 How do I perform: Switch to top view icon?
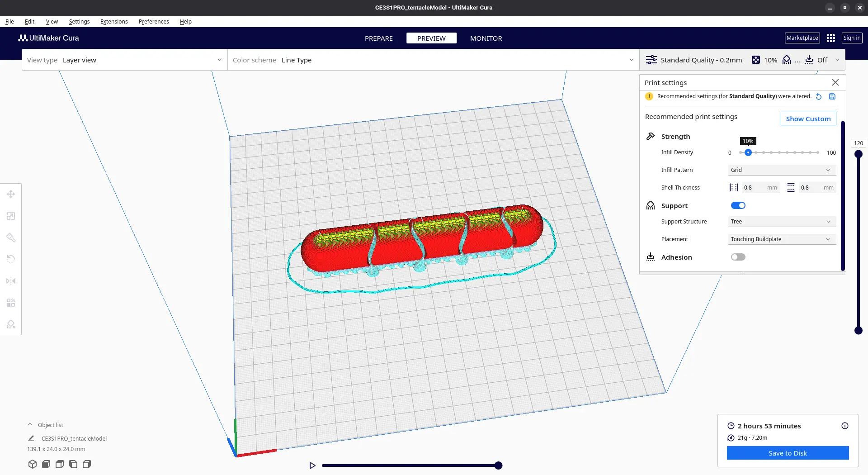click(60, 464)
